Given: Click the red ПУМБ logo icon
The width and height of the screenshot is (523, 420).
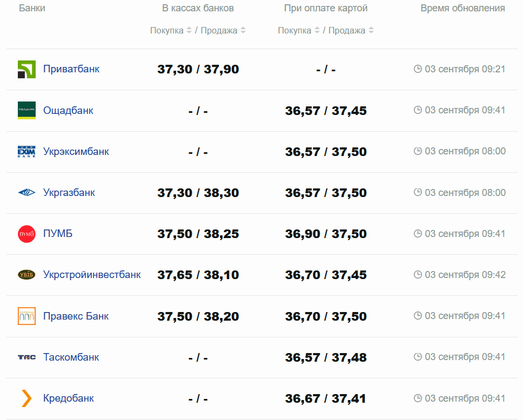Looking at the screenshot, I should 26,234.
